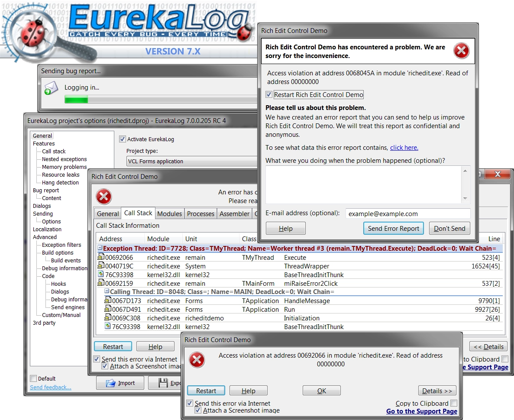Click the Module column header in call stack
514x420 pixels.
pos(163,239)
